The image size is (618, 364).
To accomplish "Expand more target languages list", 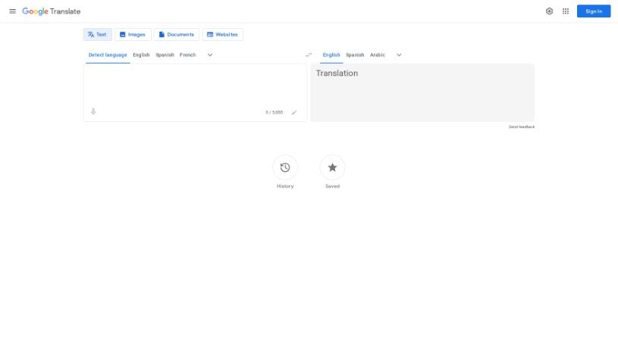I will 399,55.
